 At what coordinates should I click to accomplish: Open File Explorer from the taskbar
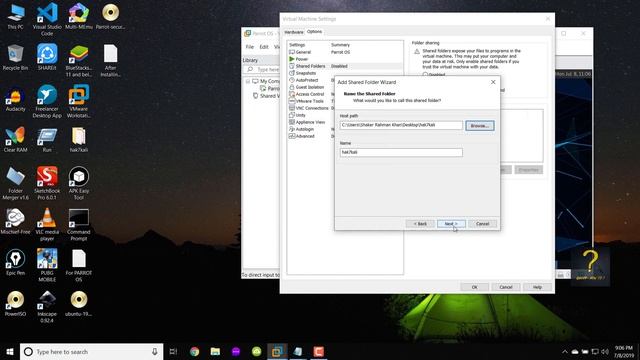215,351
